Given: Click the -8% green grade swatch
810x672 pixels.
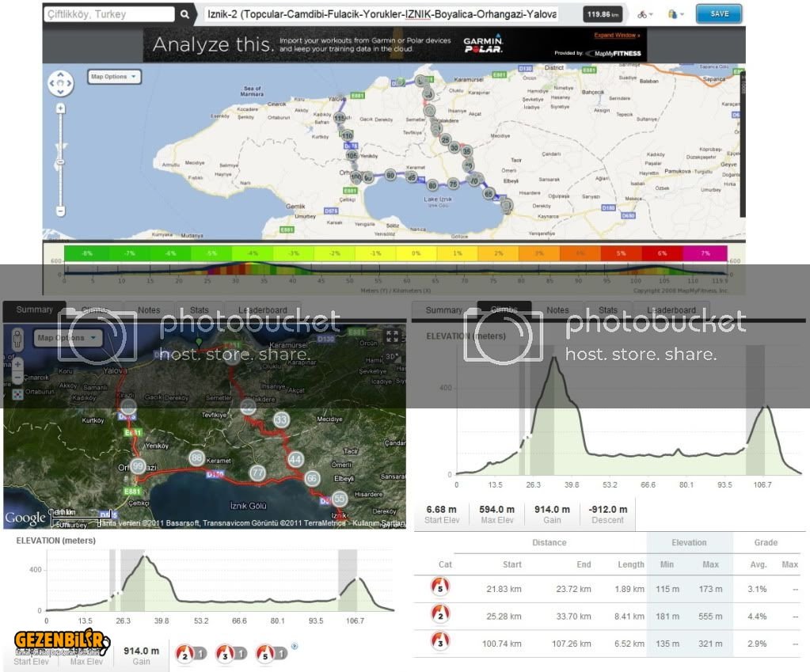Looking at the screenshot, I should coord(86,253).
